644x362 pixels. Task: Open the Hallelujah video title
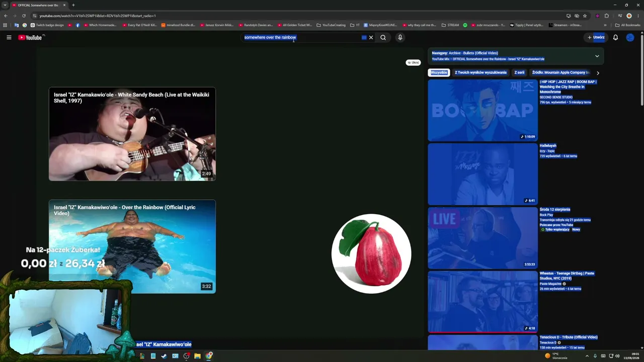(548, 146)
